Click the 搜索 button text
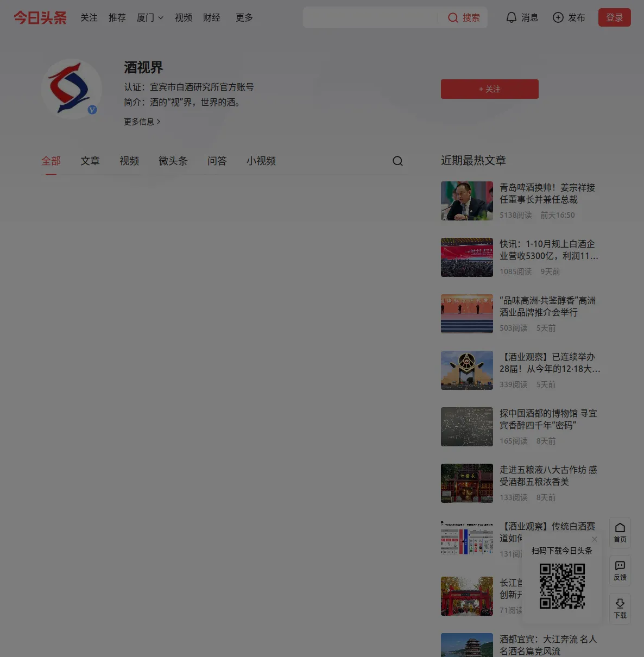 pos(471,18)
